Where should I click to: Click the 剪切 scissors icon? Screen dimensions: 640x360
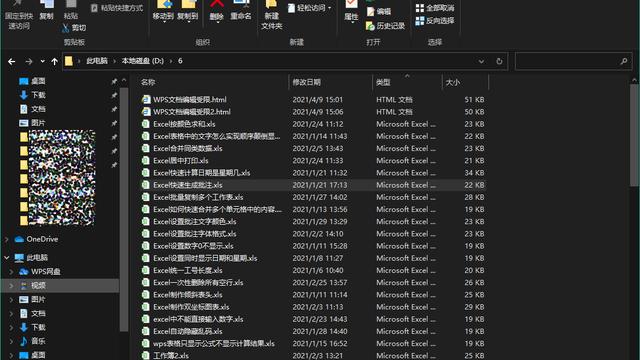pos(65,28)
